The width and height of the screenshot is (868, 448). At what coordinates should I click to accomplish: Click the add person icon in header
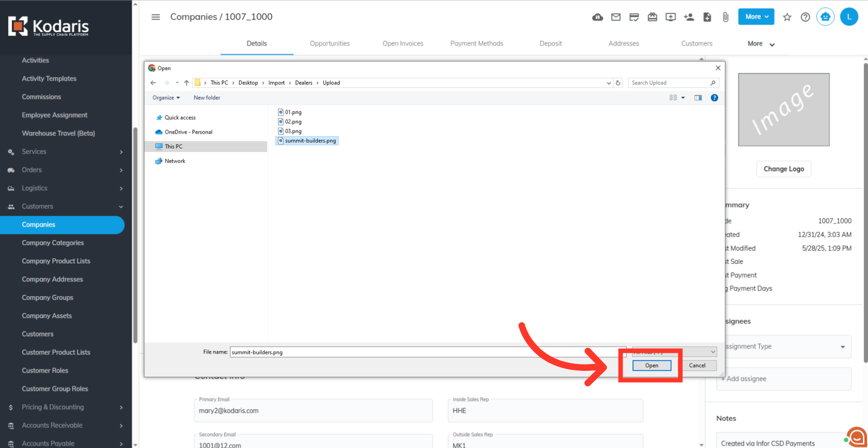689,17
